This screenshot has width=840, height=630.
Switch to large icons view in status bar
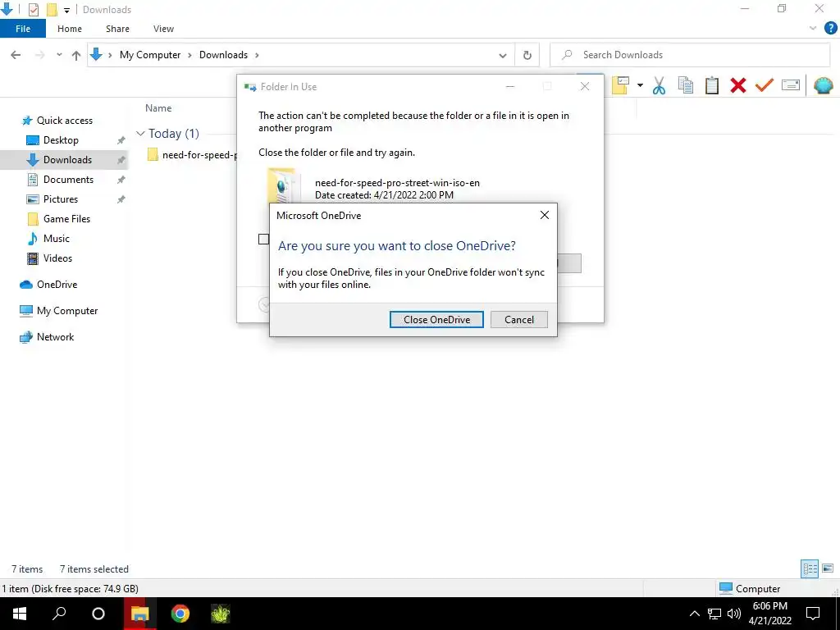tap(828, 568)
